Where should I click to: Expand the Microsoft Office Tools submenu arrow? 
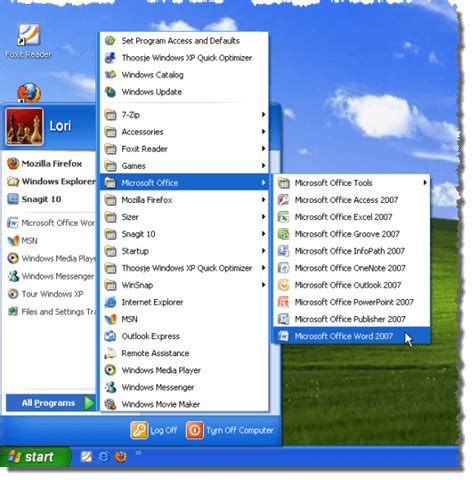(x=425, y=183)
